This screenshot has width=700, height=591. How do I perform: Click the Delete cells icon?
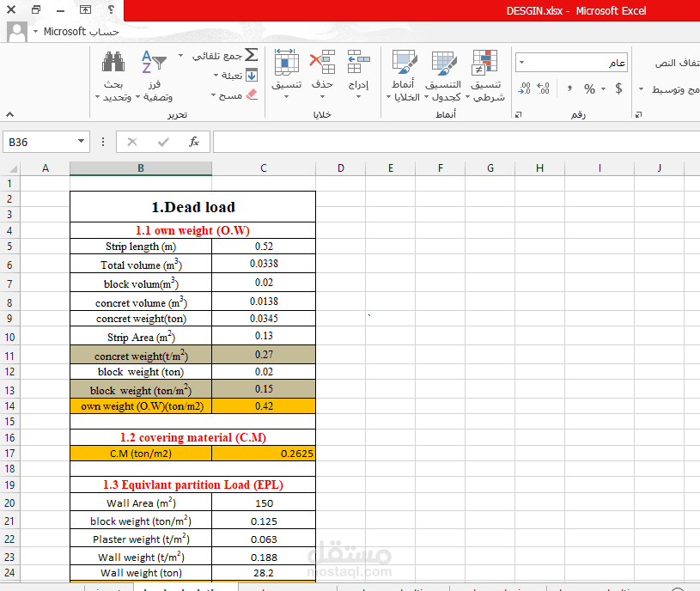(322, 62)
